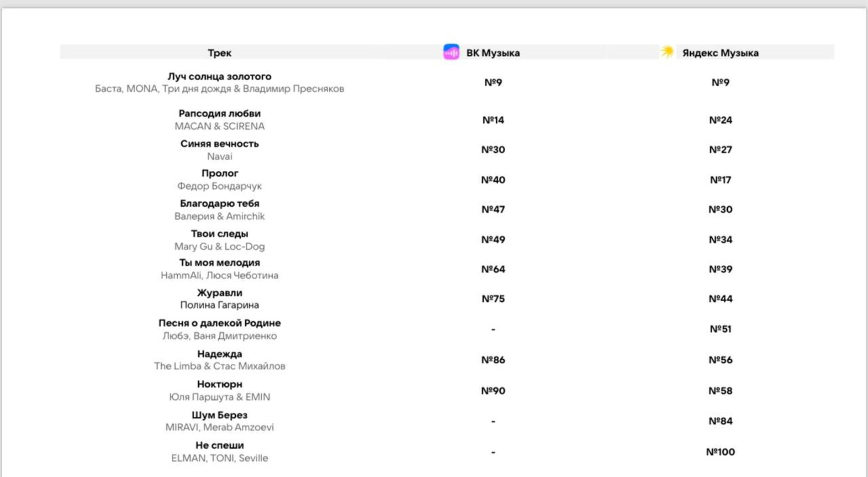This screenshot has width=868, height=477.
Task: Click the VK rank №14 cell
Action: [493, 120]
